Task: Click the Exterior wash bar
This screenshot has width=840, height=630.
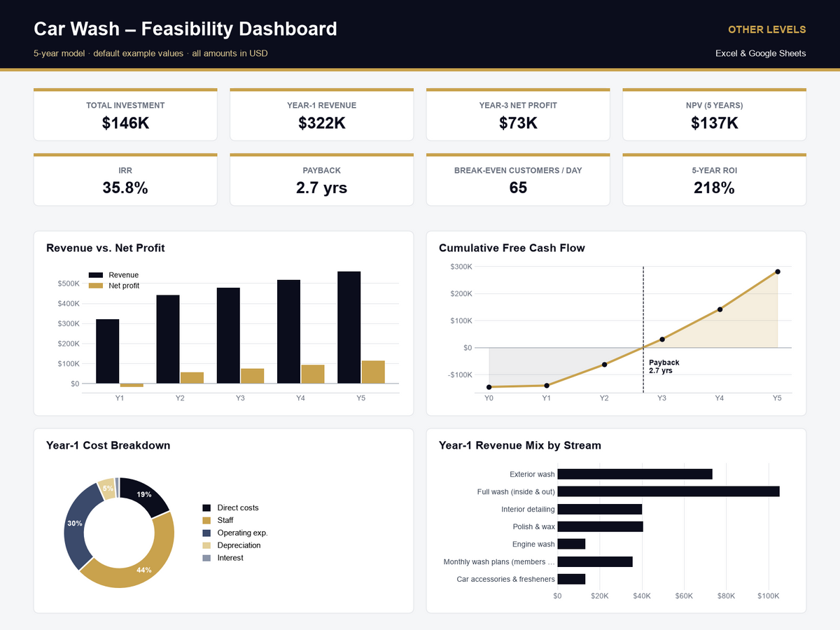Action: [635, 474]
